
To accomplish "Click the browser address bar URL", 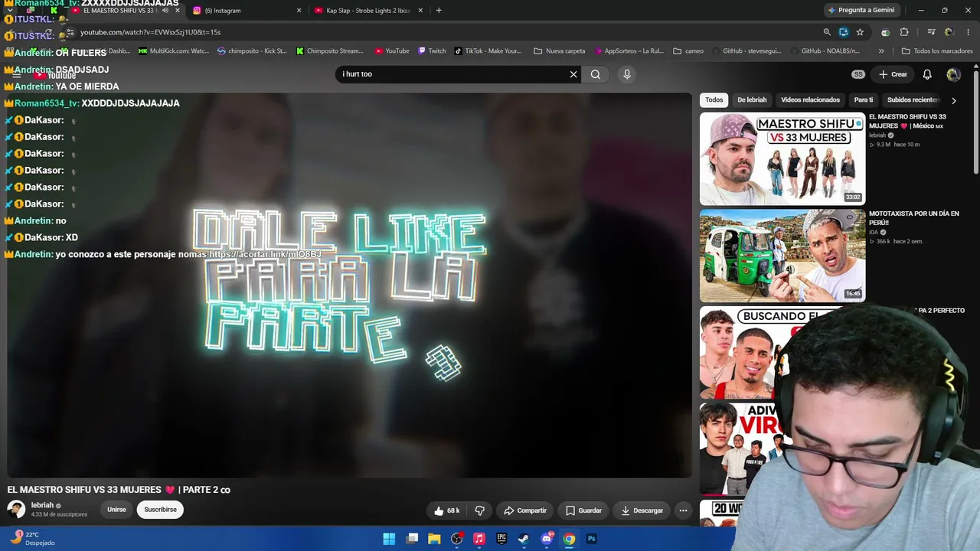I will tap(150, 32).
